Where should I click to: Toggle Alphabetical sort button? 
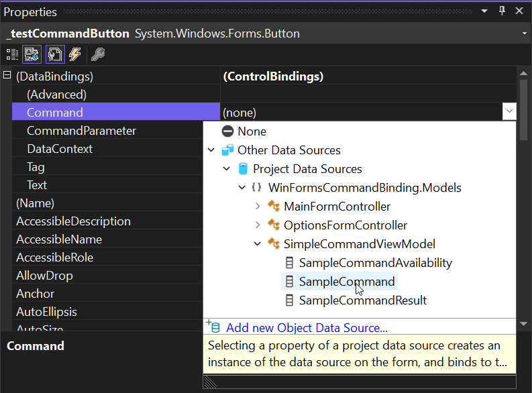pyautogui.click(x=32, y=54)
